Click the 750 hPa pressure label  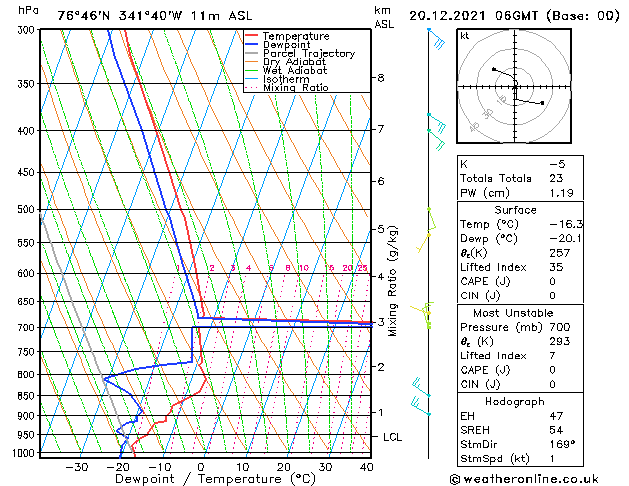(x=28, y=352)
